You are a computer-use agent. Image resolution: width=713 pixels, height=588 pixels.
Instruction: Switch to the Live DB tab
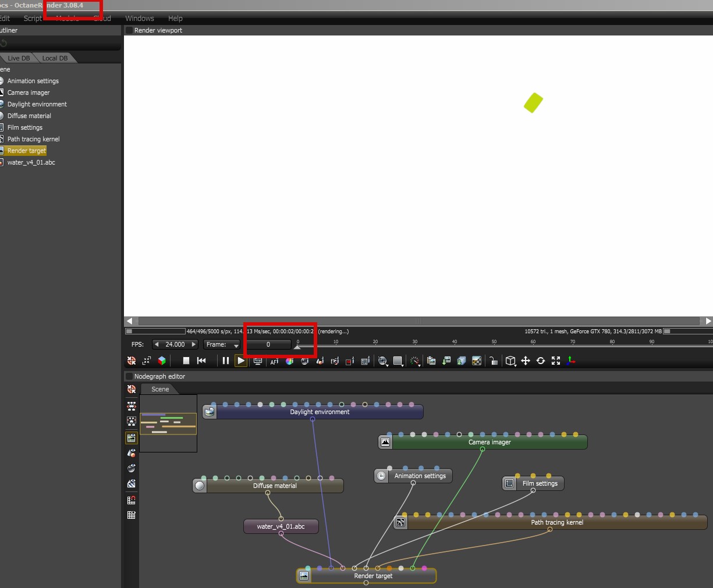click(19, 58)
